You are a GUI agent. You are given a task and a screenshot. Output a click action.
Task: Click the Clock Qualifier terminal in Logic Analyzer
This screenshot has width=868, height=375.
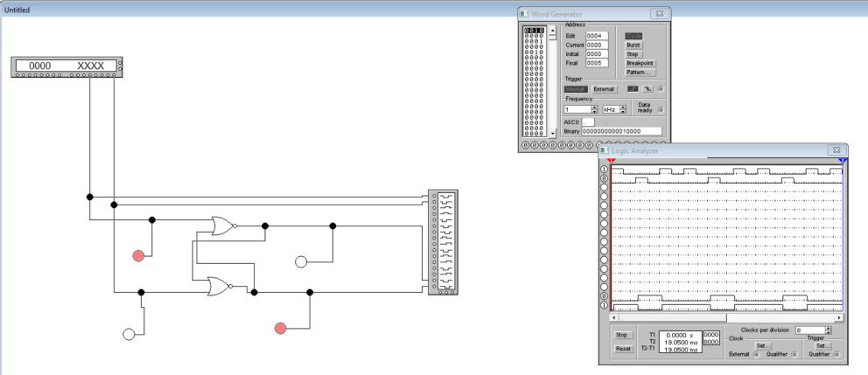coord(794,355)
